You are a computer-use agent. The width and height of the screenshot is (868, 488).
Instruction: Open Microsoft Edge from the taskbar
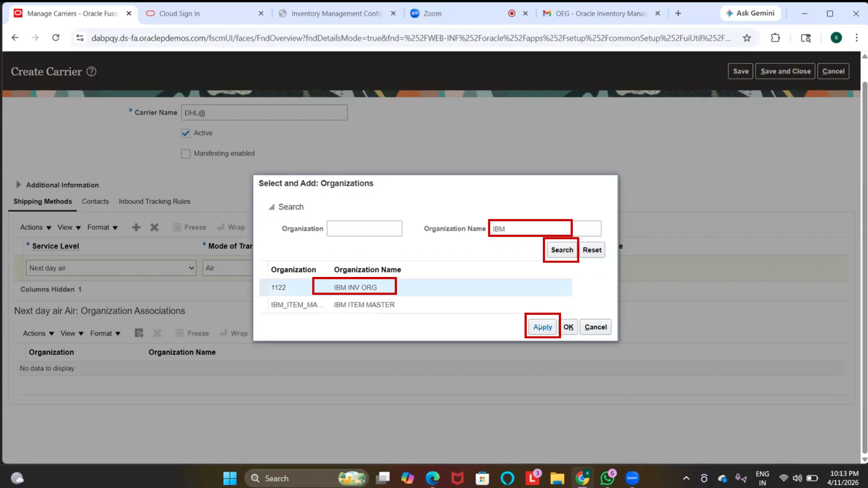pos(432,478)
